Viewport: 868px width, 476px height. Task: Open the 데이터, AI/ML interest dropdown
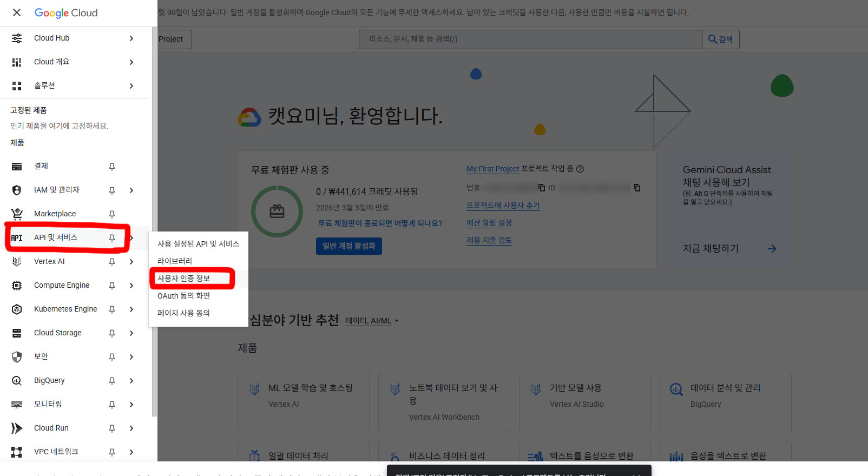click(372, 321)
